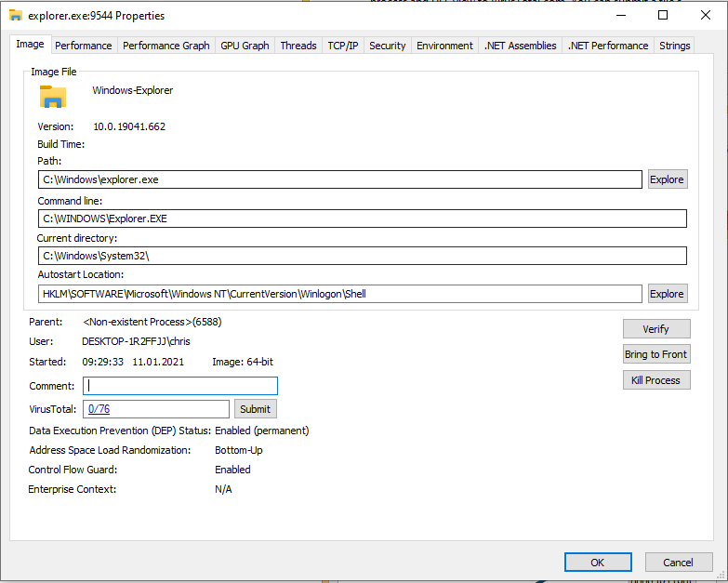Click the Image: 64-bit text
Screen dimensions: 728x583
coord(243,362)
